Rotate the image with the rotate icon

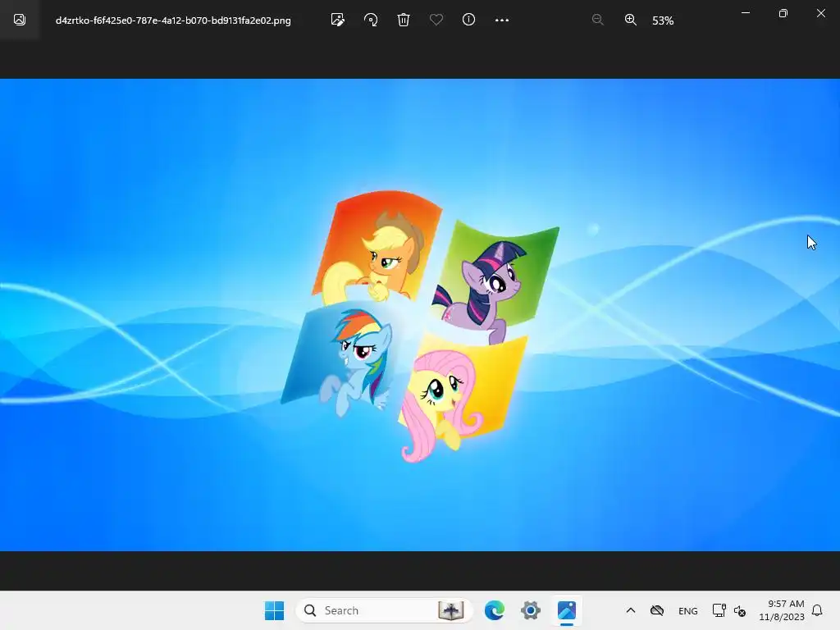pyautogui.click(x=371, y=20)
